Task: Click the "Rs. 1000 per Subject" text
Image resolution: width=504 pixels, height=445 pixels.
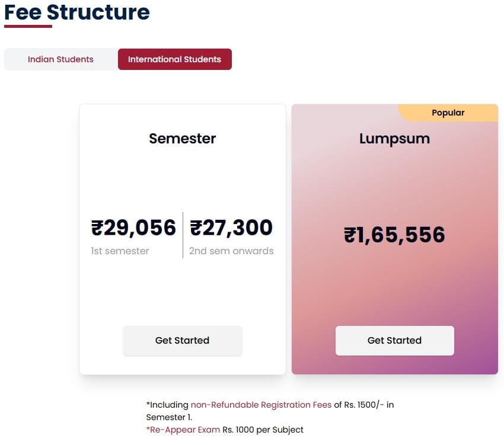Action: coord(263,430)
